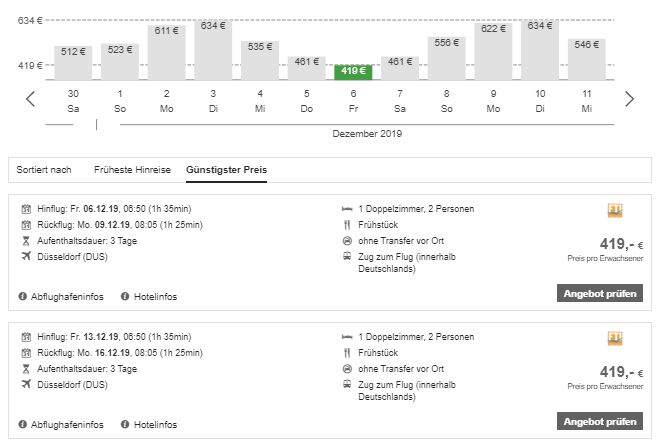Show earlier dates with left arrow
This screenshot has height=445, width=659.
click(x=30, y=98)
